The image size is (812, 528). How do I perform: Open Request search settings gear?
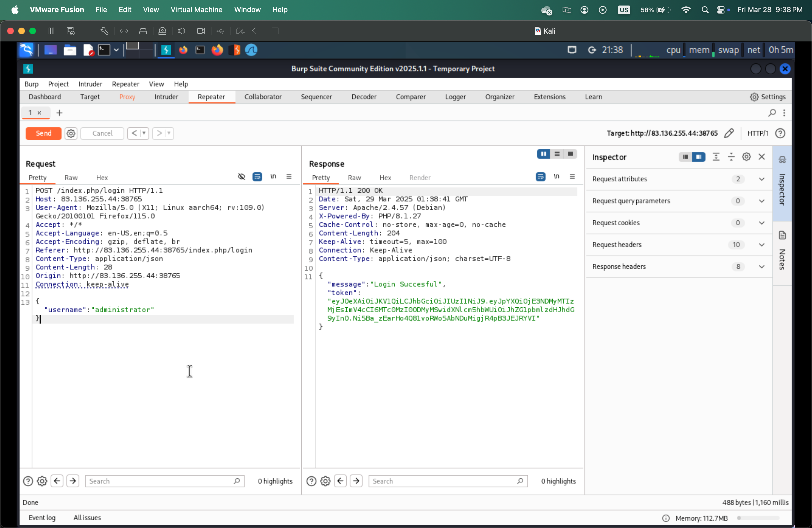pos(42,481)
